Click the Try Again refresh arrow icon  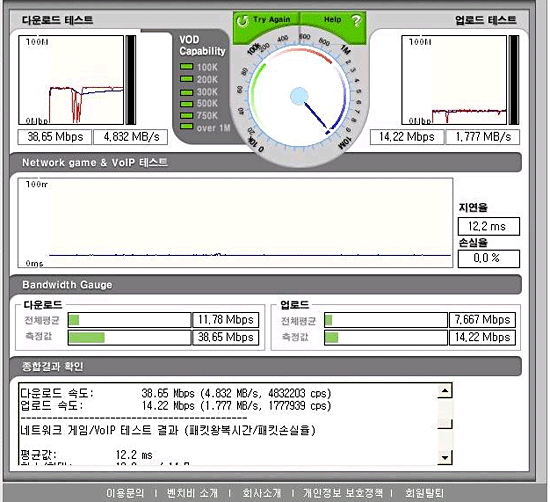[x=242, y=21]
